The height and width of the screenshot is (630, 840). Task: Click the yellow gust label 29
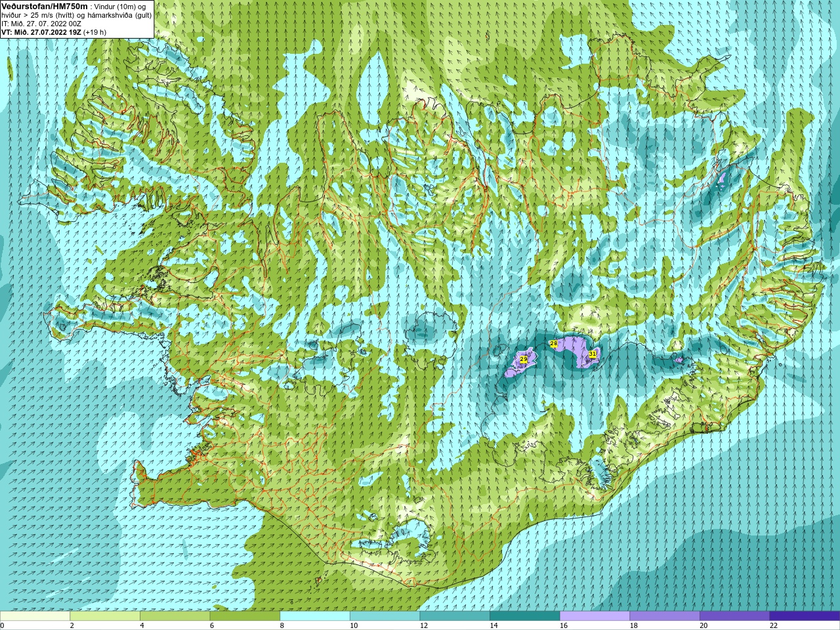[x=523, y=360]
